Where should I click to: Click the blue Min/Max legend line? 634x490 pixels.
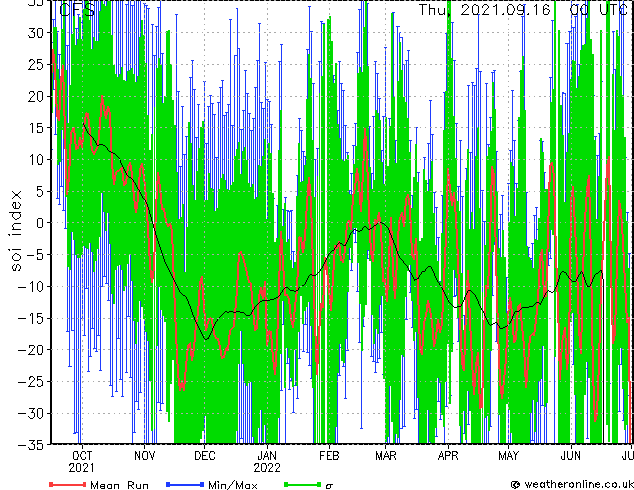tap(185, 484)
